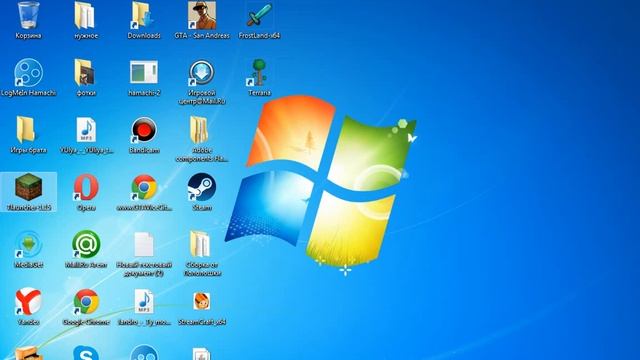The width and height of the screenshot is (640, 360).
Task: Launch the Google Chrome shortcut
Action: (x=86, y=302)
